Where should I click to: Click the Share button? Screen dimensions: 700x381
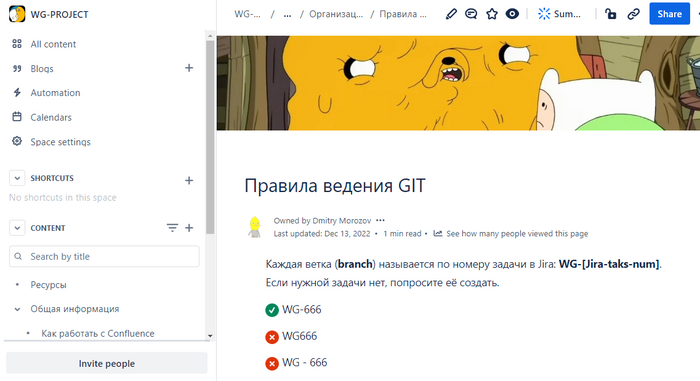[x=669, y=14]
